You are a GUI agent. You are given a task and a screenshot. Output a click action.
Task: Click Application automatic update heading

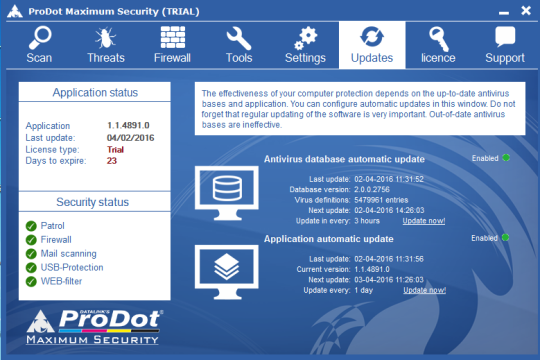pyautogui.click(x=329, y=239)
